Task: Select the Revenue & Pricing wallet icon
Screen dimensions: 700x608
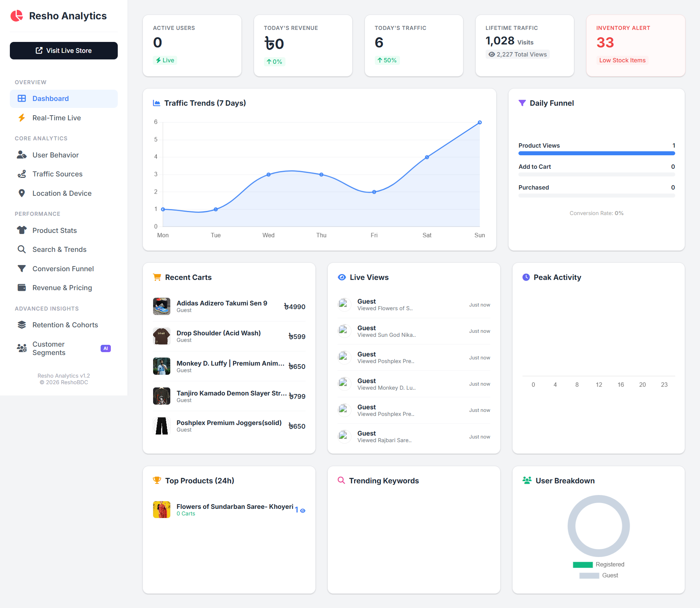Action: [x=22, y=288]
